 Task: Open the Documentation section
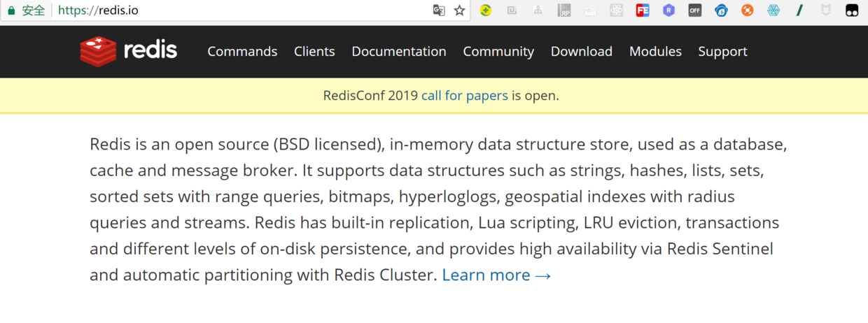point(399,52)
